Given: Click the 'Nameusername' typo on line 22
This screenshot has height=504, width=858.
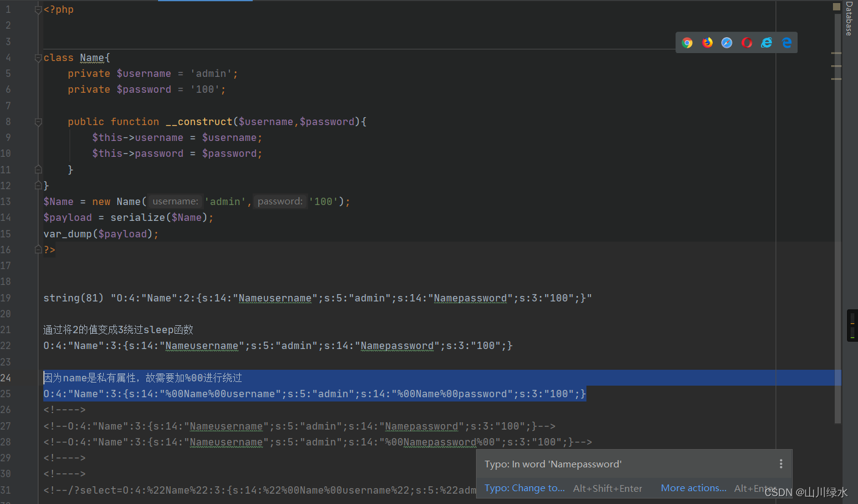Looking at the screenshot, I should [202, 346].
